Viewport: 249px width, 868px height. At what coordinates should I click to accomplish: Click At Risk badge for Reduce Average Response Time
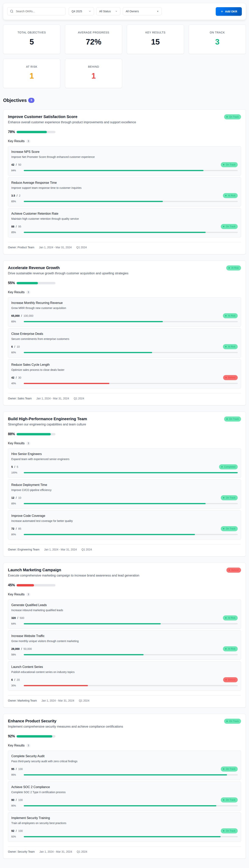click(x=230, y=196)
